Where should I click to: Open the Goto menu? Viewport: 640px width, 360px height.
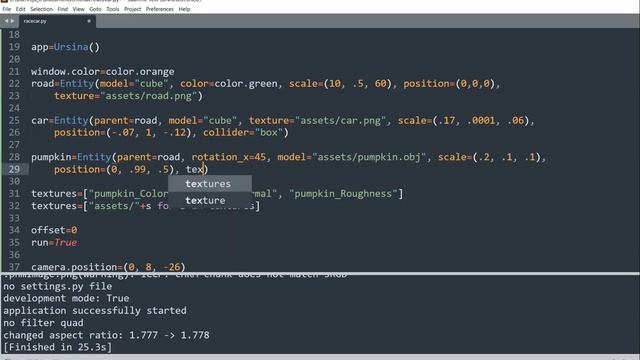[95, 9]
